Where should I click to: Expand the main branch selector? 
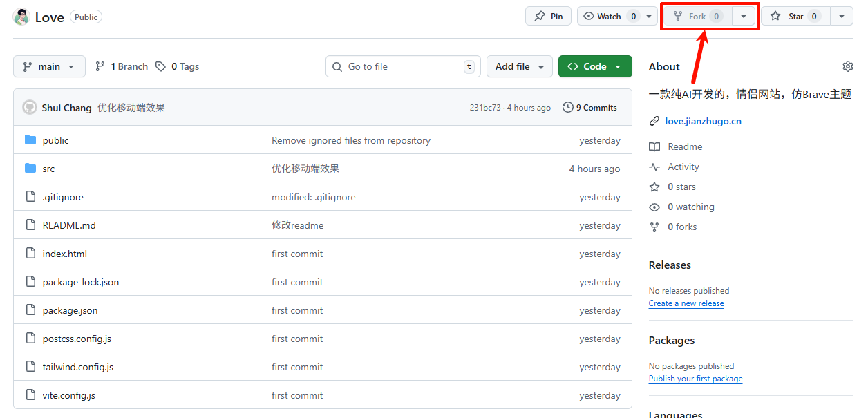tap(49, 66)
